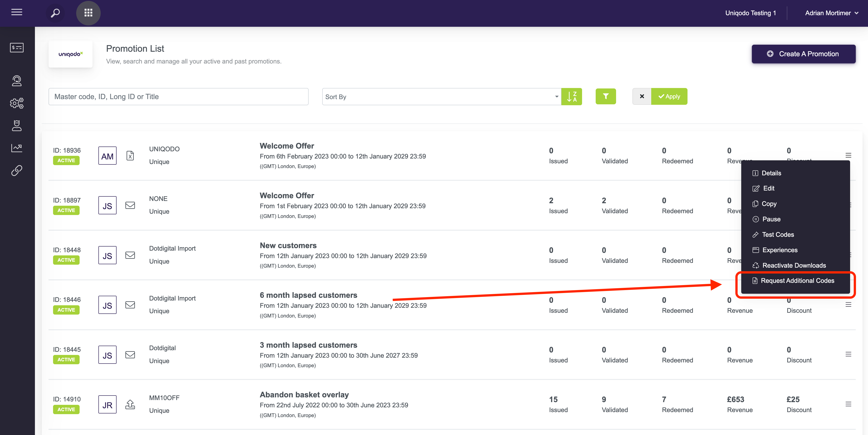Expand the Sort By dropdown
Screen dimensions: 868x435
coord(441,97)
